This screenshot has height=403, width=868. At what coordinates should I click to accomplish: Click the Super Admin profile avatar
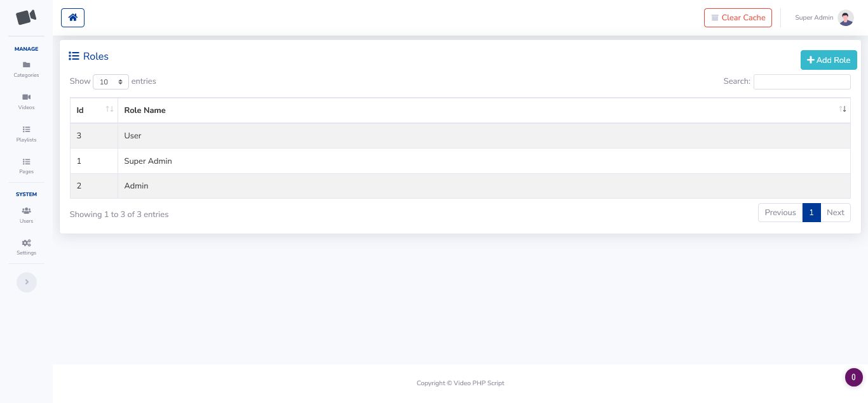(x=845, y=18)
